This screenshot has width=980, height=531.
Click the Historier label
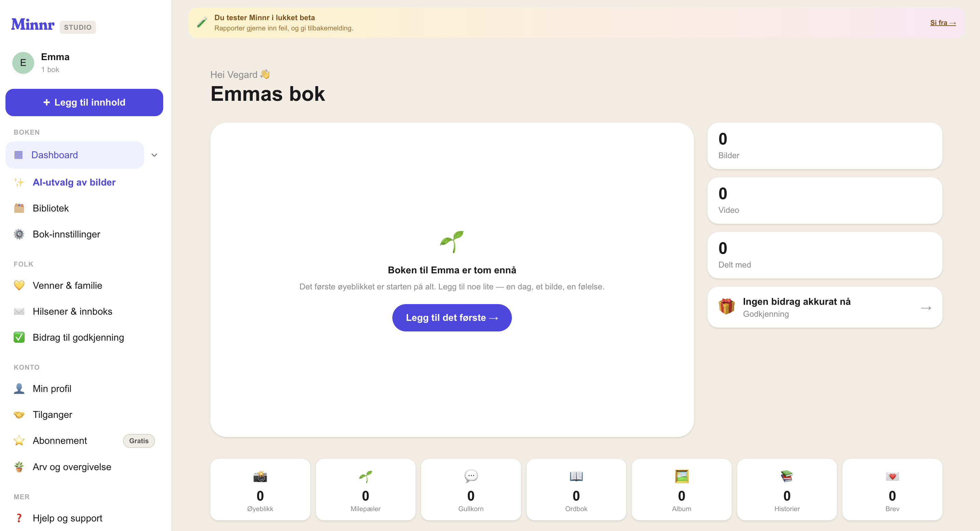coord(787,509)
